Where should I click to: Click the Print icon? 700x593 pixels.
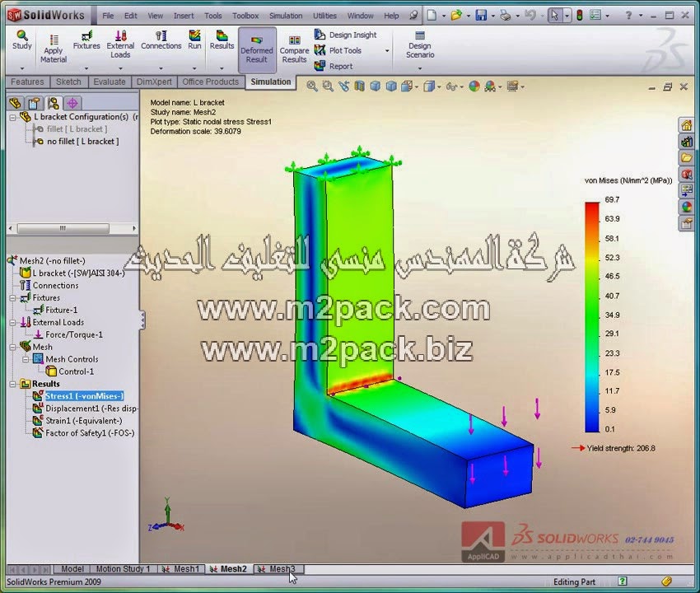pos(506,16)
